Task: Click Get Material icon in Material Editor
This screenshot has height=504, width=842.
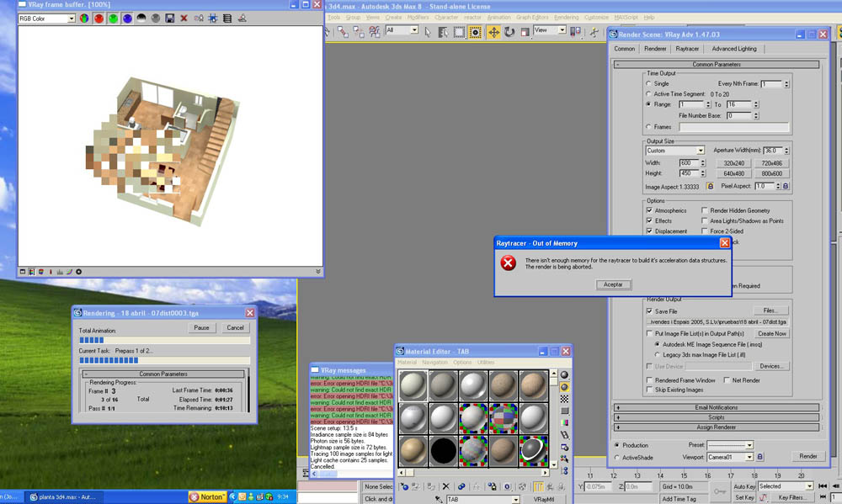Action: click(x=404, y=486)
